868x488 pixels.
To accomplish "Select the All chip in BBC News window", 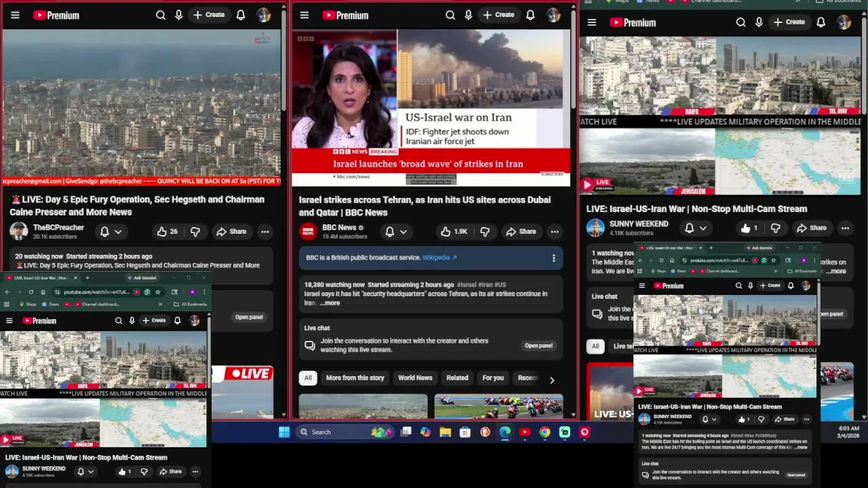I will tap(308, 378).
